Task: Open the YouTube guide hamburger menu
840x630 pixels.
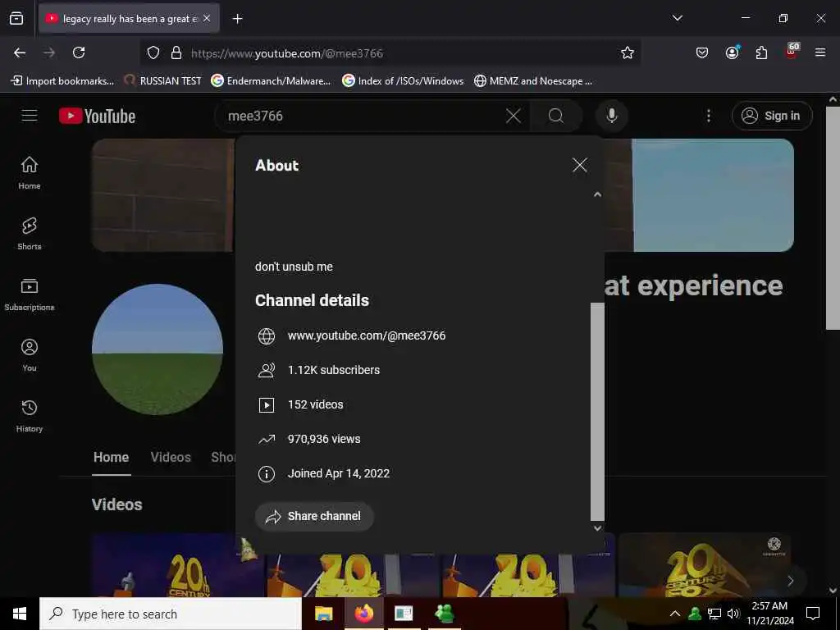Action: pos(30,116)
